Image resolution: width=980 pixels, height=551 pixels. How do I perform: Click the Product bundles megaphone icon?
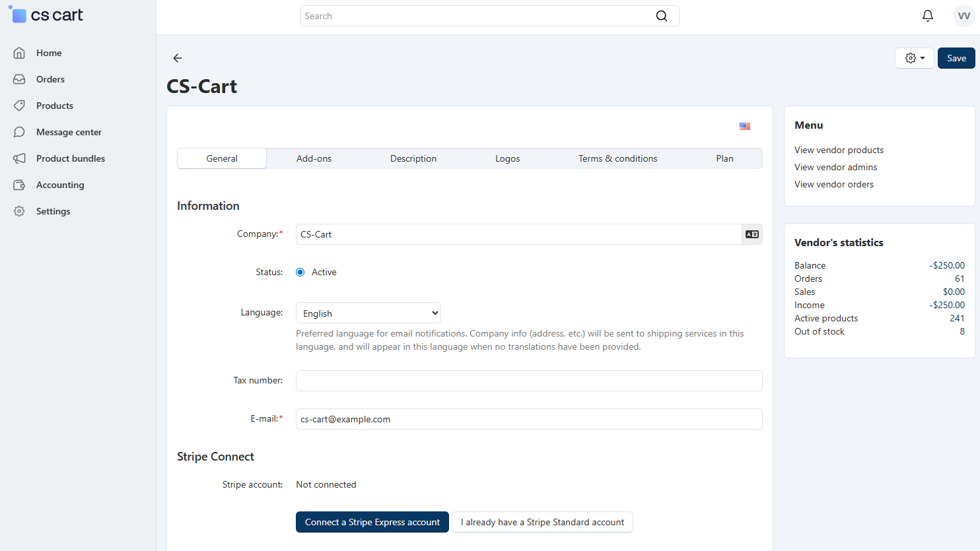pos(19,158)
